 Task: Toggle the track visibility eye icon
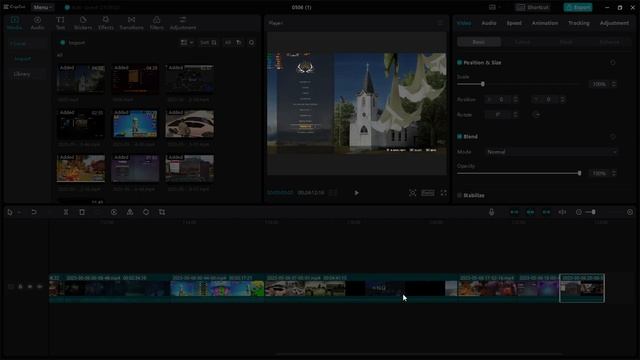30,287
